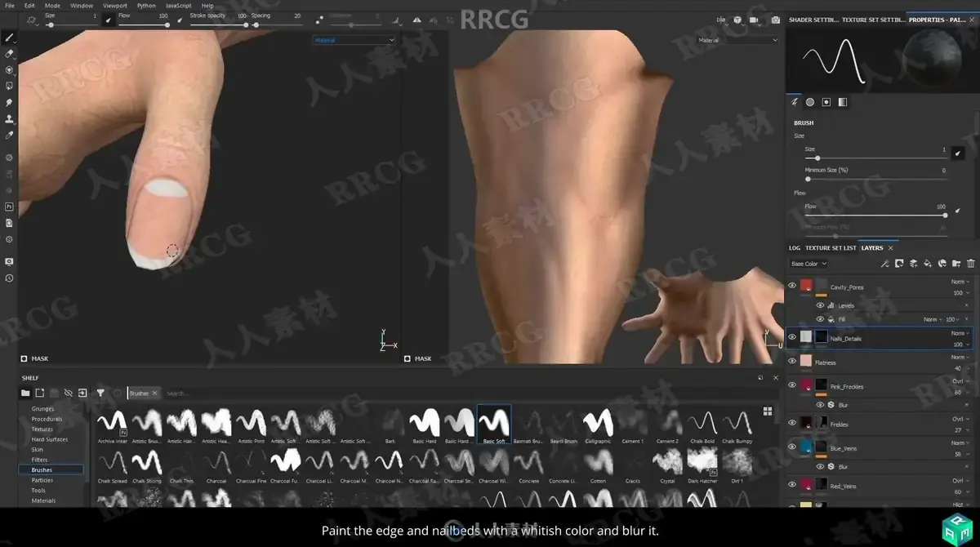The width and height of the screenshot is (980, 547).
Task: Hide the Flatness layer
Action: [x=791, y=360]
